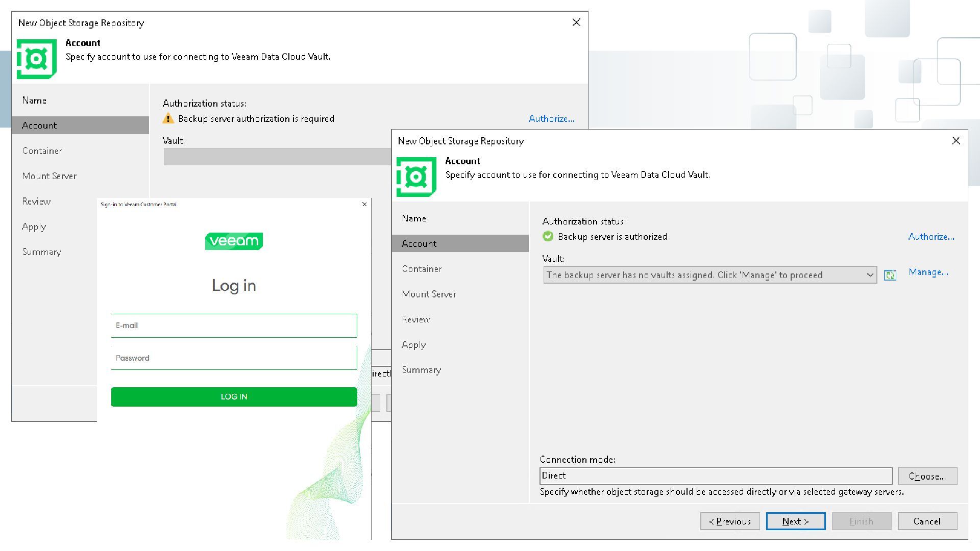Click the Choose... connection mode button

(x=927, y=476)
